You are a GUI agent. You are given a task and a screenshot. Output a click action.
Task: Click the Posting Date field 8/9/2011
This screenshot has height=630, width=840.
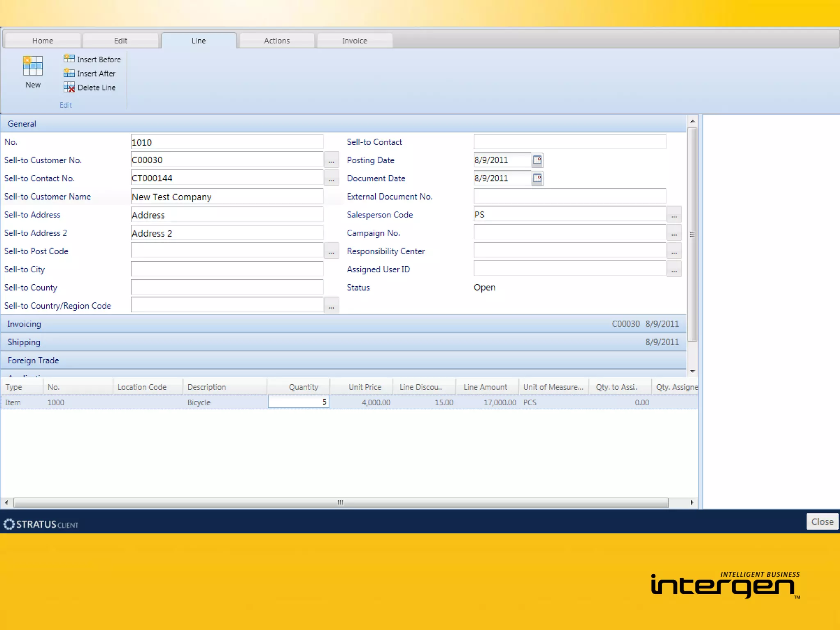(x=502, y=160)
